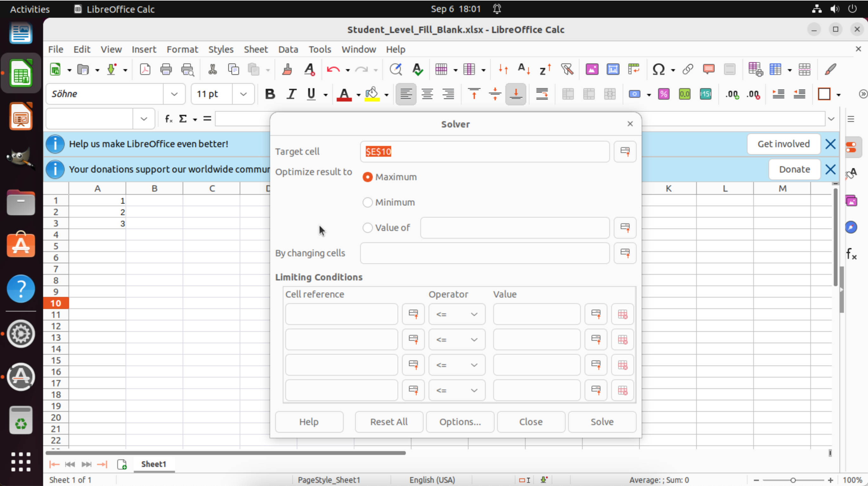Viewport: 868px width, 486px height.
Task: Expand the font name dropdown
Action: point(174,94)
